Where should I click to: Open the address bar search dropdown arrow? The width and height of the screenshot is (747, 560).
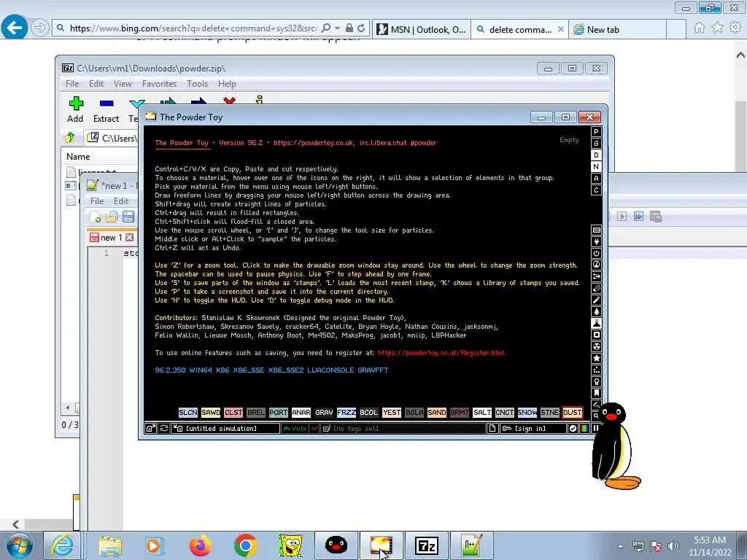pos(337,28)
